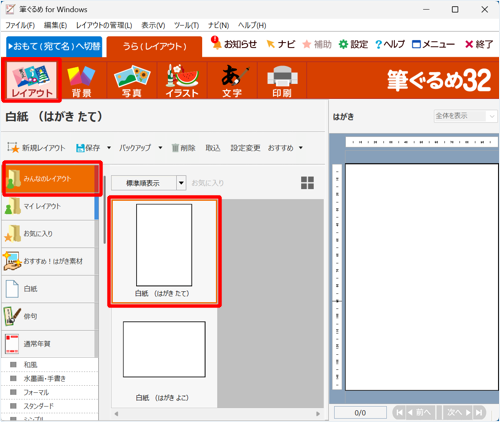
Task: Select 俳句 category
Action: coord(49,316)
